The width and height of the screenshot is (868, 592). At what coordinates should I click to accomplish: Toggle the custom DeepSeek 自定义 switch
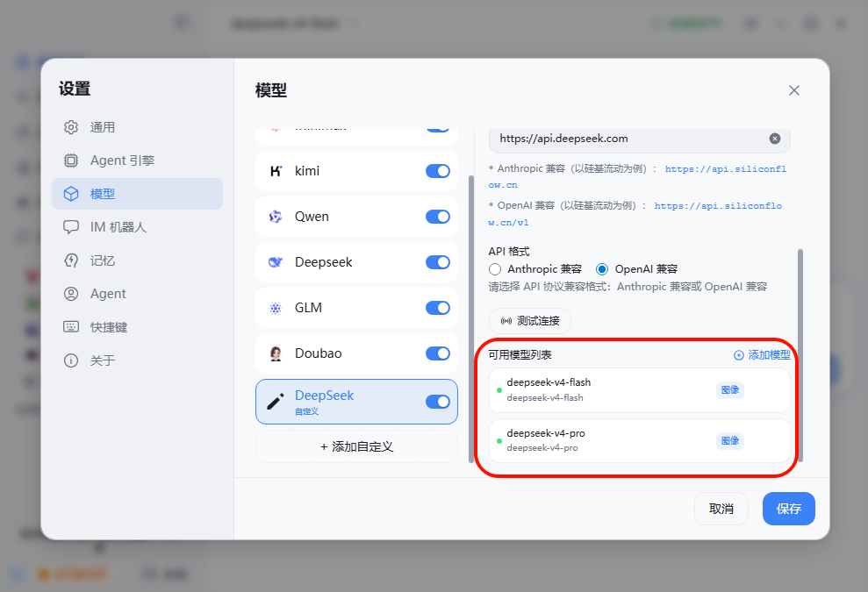[438, 402]
